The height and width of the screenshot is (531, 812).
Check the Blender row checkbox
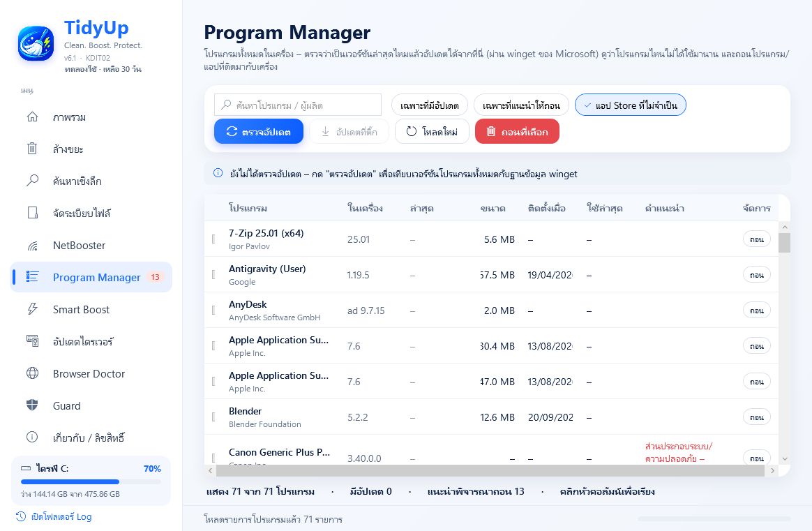click(213, 417)
